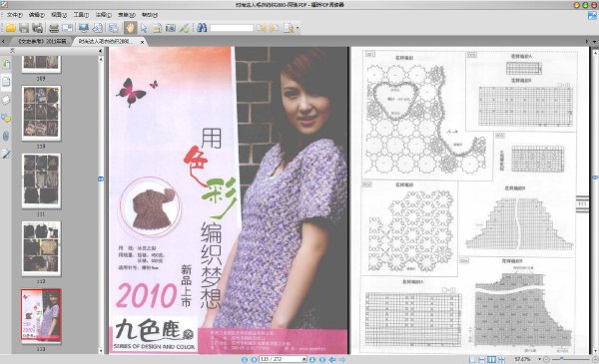Open the second menu in the menu bar

tap(37, 15)
